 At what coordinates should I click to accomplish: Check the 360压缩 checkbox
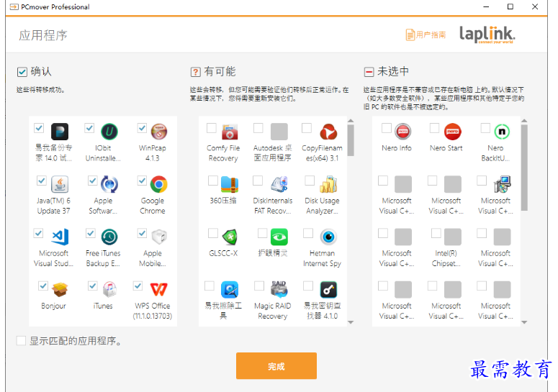[x=213, y=181]
